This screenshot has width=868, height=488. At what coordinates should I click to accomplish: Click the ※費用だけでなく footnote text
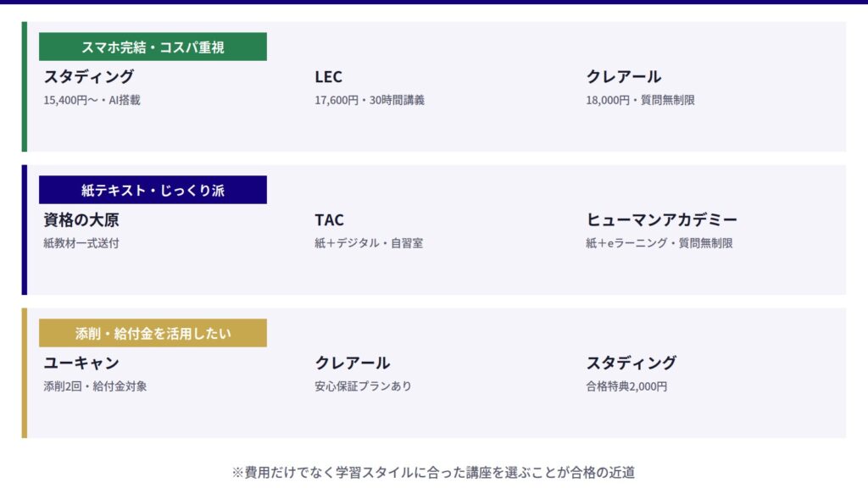point(433,472)
